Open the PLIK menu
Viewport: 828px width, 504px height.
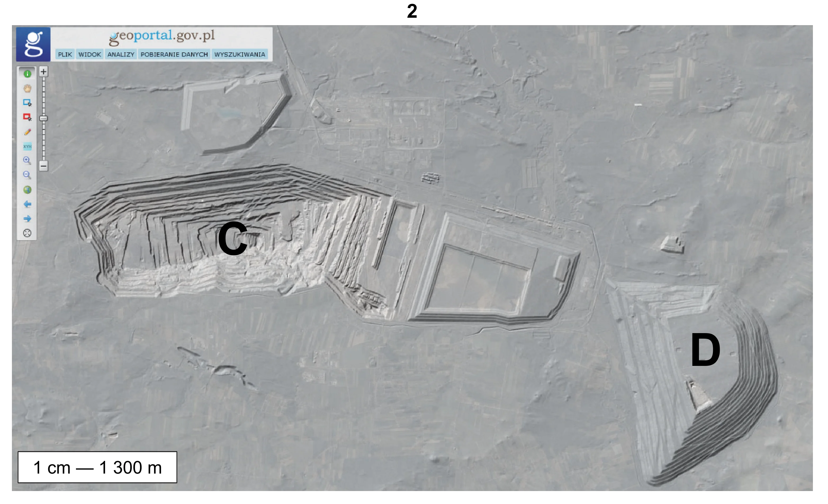(x=65, y=55)
